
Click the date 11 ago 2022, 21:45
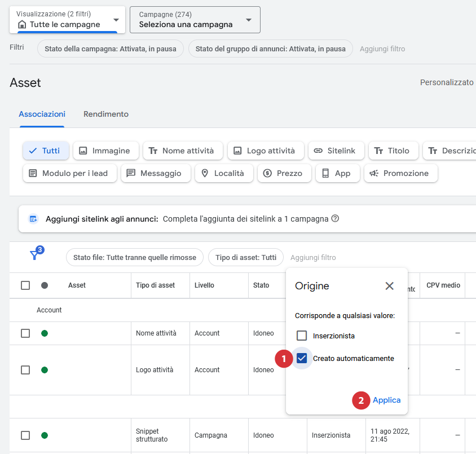(390, 435)
